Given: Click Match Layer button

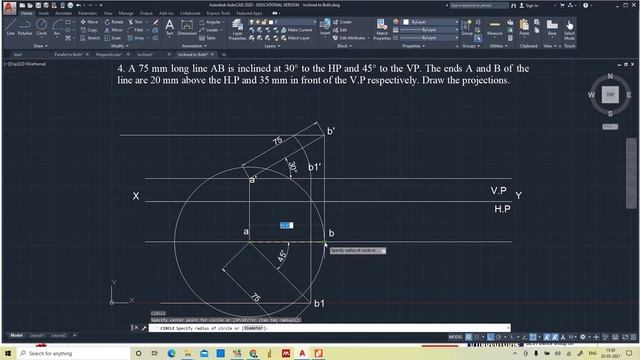Looking at the screenshot, I should pos(296,38).
